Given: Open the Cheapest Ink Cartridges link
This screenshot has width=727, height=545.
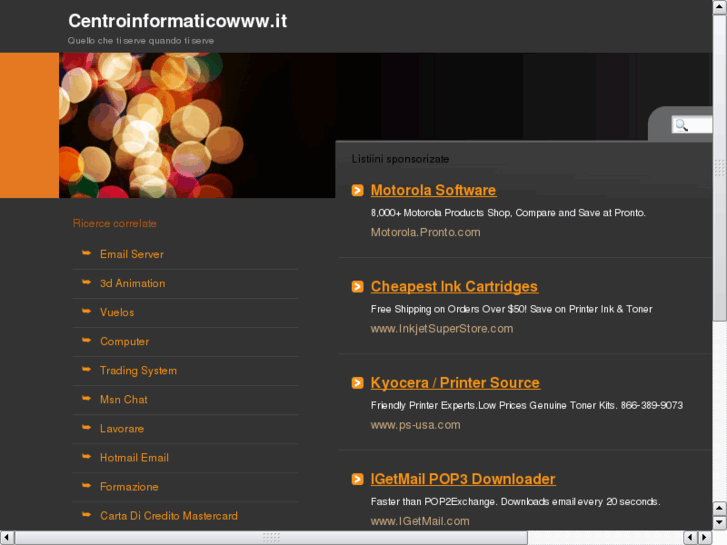Looking at the screenshot, I should point(454,287).
